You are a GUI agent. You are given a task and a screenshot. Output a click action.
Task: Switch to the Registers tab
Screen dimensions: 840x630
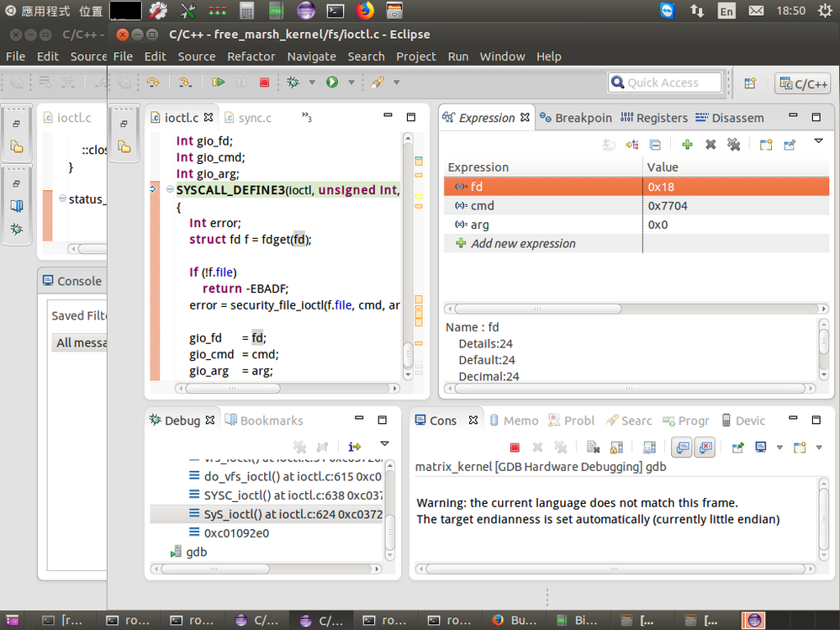[x=654, y=118]
